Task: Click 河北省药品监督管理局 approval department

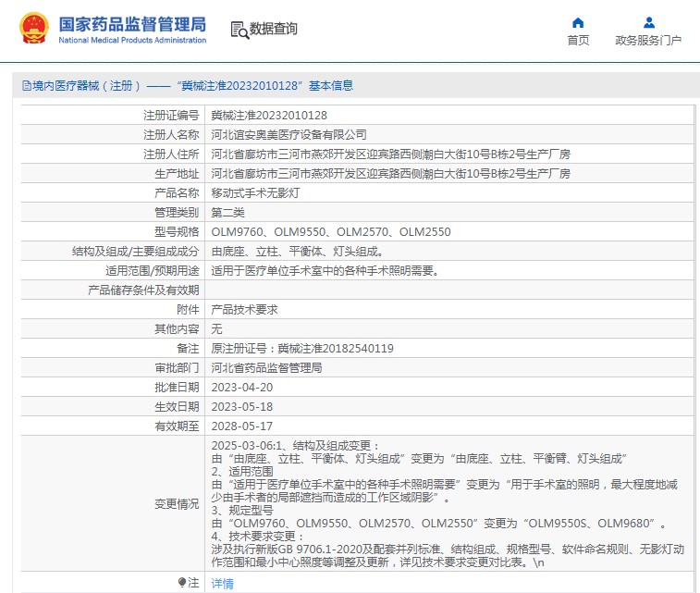Action: 266,368
